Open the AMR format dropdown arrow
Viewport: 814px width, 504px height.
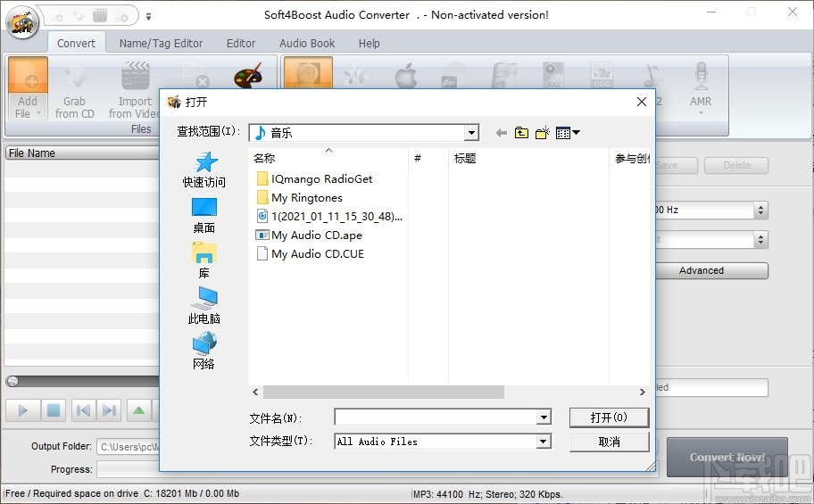click(701, 112)
